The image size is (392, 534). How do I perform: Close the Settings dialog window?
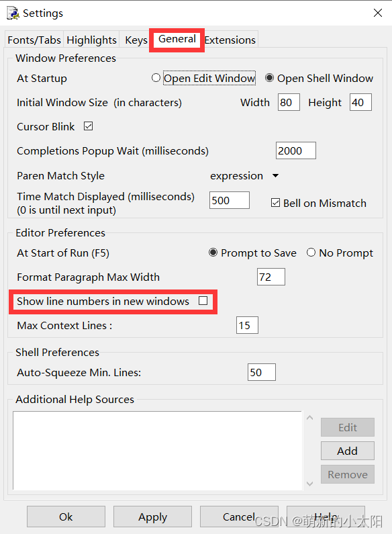pos(378,13)
